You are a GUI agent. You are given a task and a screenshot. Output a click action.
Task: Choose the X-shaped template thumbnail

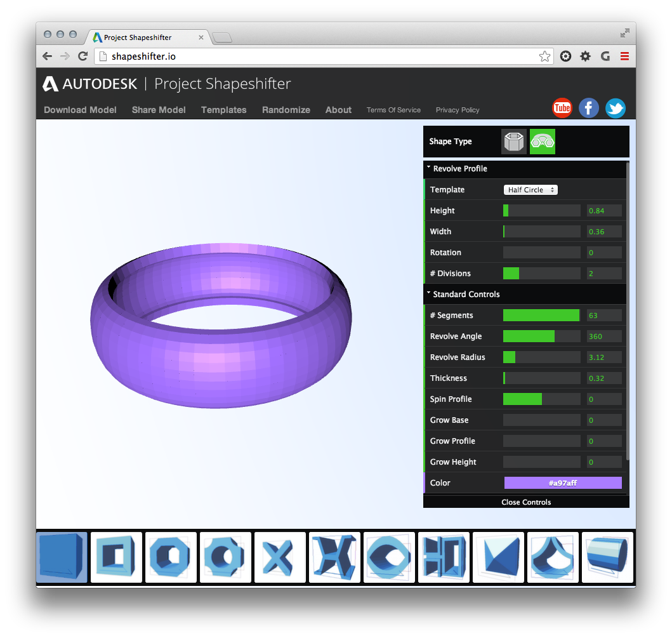pos(280,557)
